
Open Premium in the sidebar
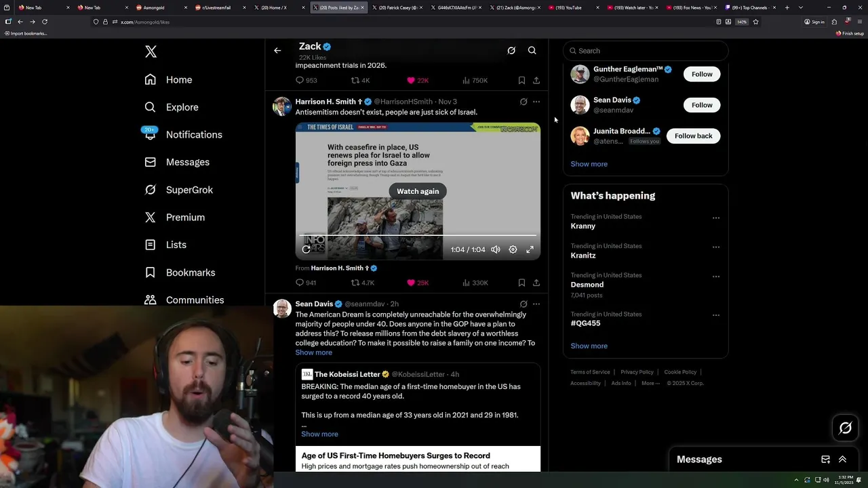point(174,218)
